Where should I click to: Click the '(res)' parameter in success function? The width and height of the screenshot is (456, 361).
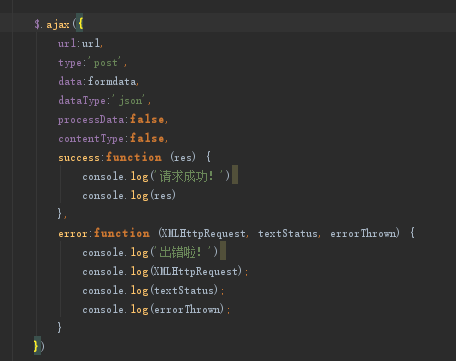click(x=183, y=157)
